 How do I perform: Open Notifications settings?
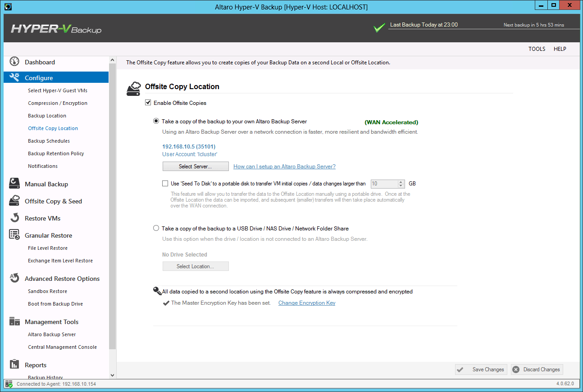43,166
